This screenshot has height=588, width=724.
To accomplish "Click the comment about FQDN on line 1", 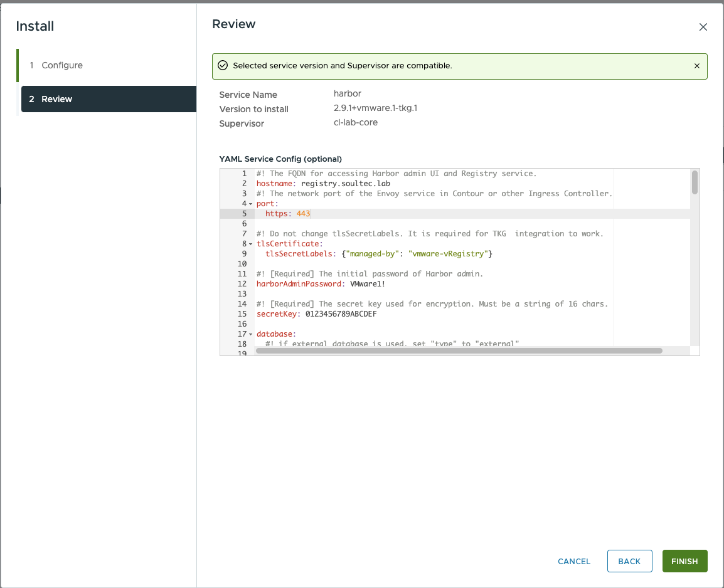I will point(397,174).
